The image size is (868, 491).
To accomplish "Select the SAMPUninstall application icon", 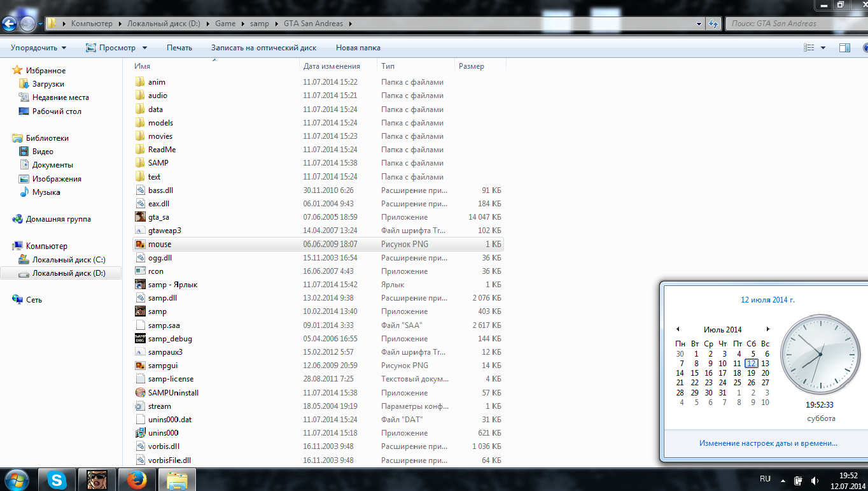I will click(141, 393).
